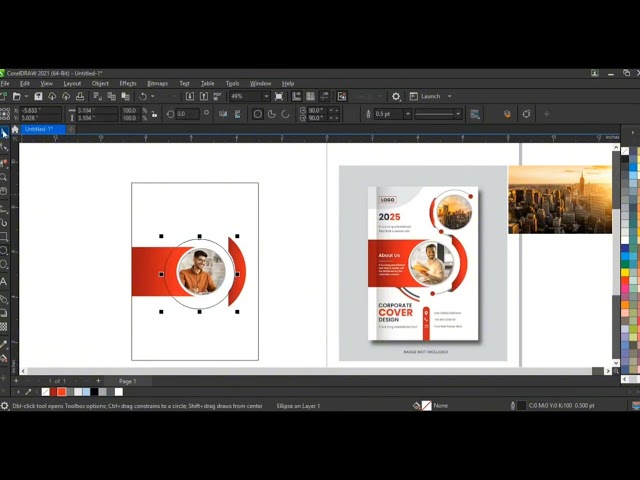
Task: Expand the document palette flyout arrow
Action: click(18, 392)
